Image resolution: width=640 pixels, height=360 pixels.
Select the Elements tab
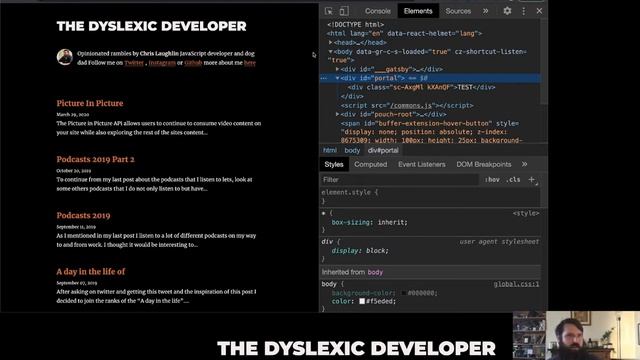pos(418,11)
